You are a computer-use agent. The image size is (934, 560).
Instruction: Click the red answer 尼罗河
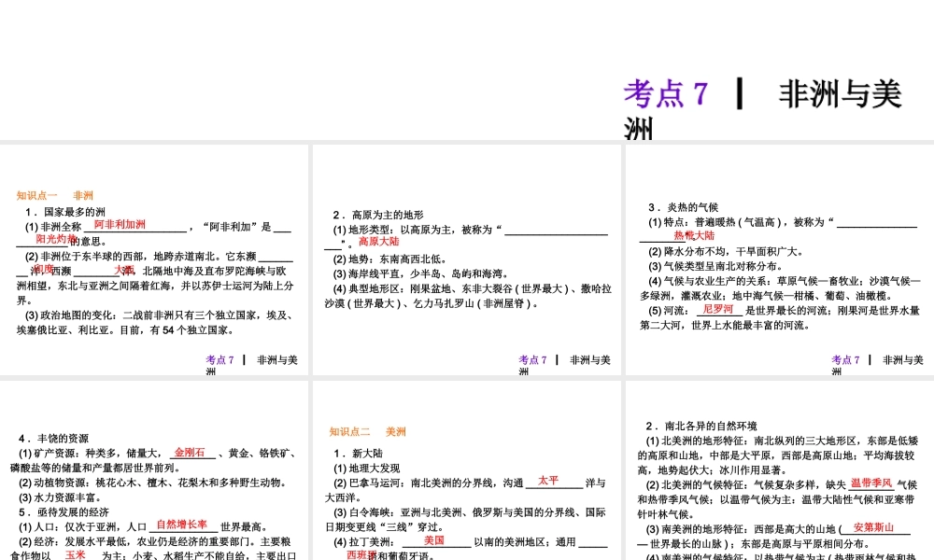click(717, 308)
